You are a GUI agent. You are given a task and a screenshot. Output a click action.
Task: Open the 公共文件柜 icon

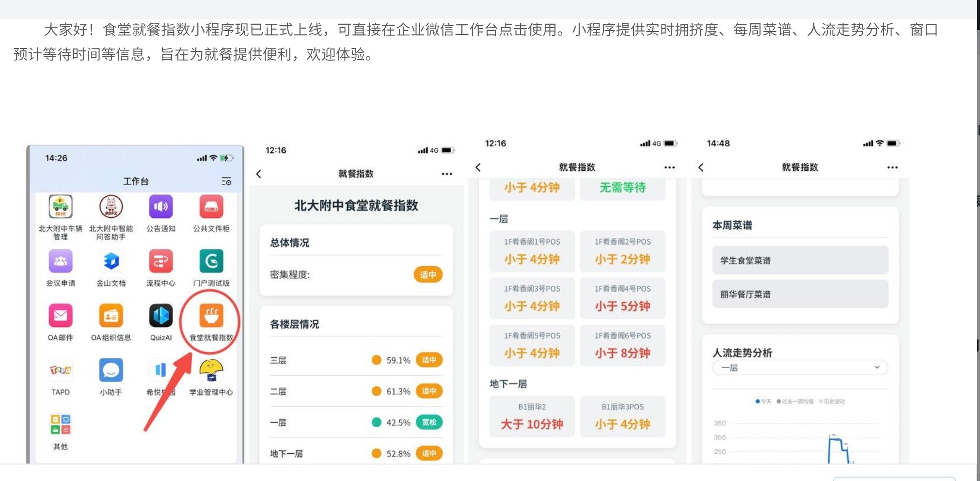tap(211, 208)
